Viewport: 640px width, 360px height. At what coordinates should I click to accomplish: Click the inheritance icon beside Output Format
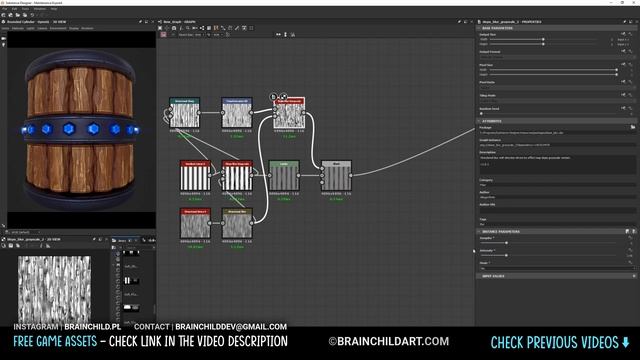(x=623, y=51)
